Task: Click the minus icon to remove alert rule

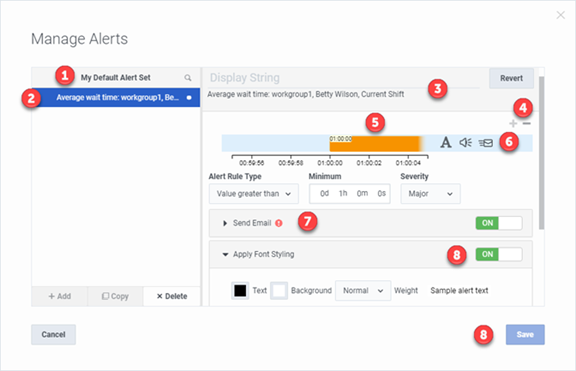Action: [527, 123]
